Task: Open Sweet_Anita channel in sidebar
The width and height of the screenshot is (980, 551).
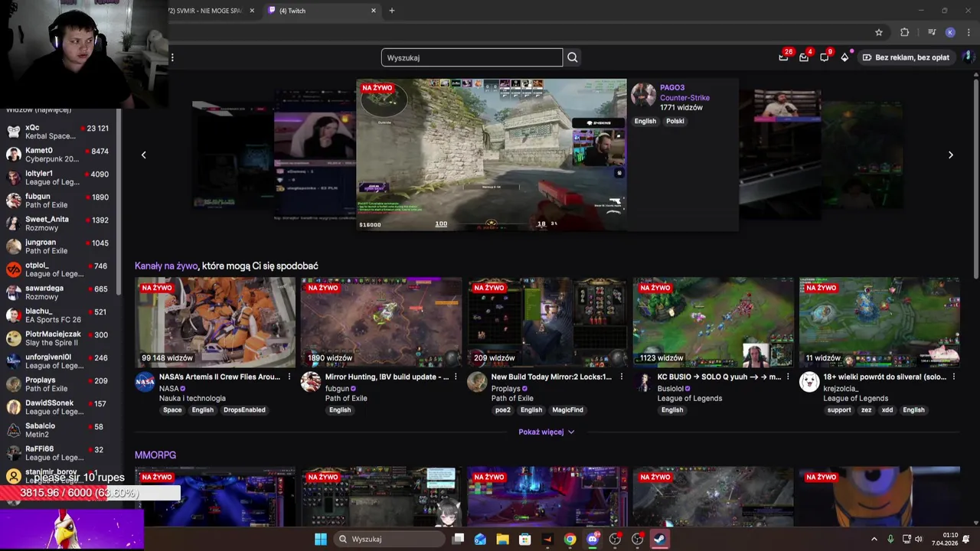Action: (59, 223)
